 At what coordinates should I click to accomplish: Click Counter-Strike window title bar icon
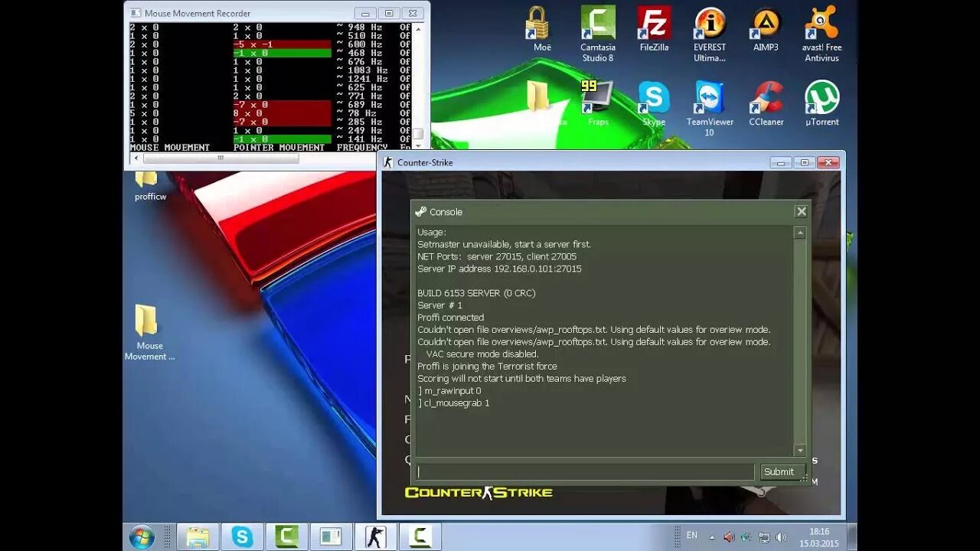coord(388,162)
